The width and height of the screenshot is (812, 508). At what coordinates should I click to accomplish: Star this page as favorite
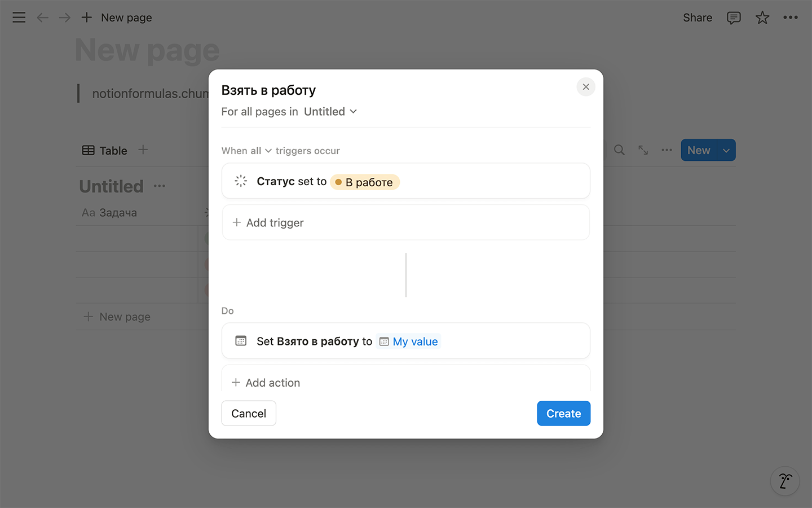coord(762,17)
